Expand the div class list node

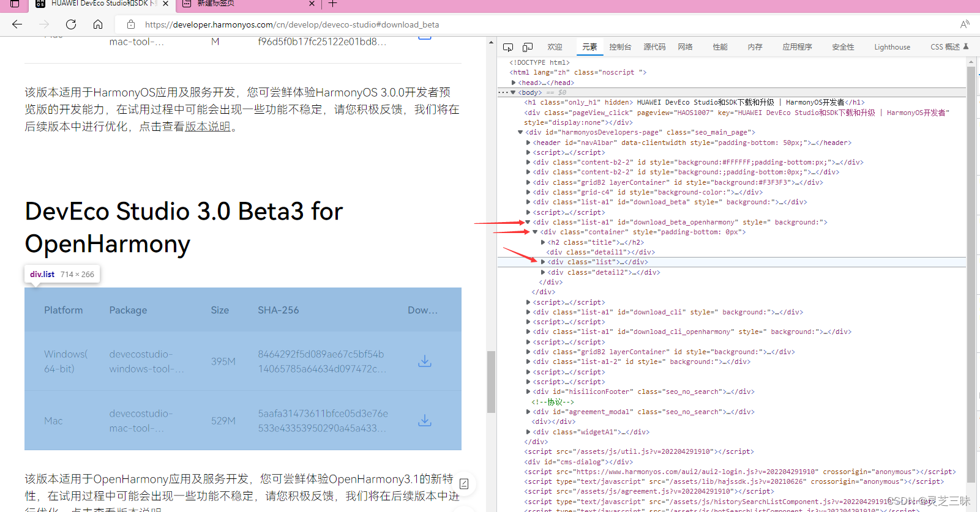(543, 262)
